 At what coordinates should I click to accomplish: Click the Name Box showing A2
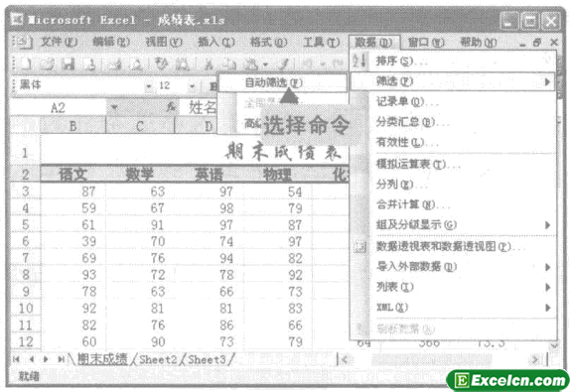coord(59,107)
